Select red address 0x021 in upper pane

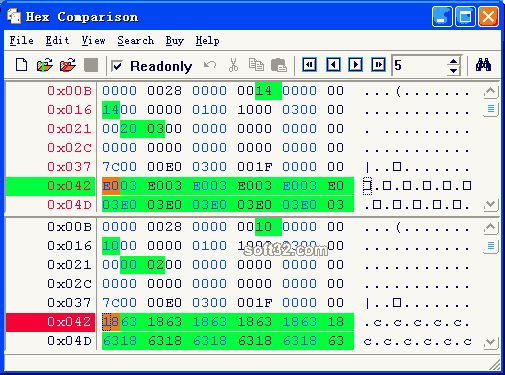click(x=69, y=129)
